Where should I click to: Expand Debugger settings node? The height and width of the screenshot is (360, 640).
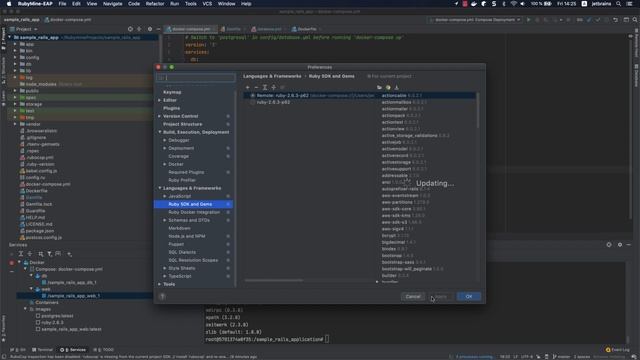pyautogui.click(x=165, y=140)
